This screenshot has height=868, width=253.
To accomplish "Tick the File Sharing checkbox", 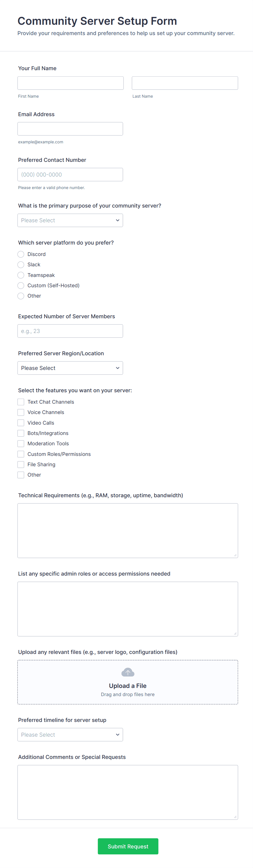I will pyautogui.click(x=21, y=464).
